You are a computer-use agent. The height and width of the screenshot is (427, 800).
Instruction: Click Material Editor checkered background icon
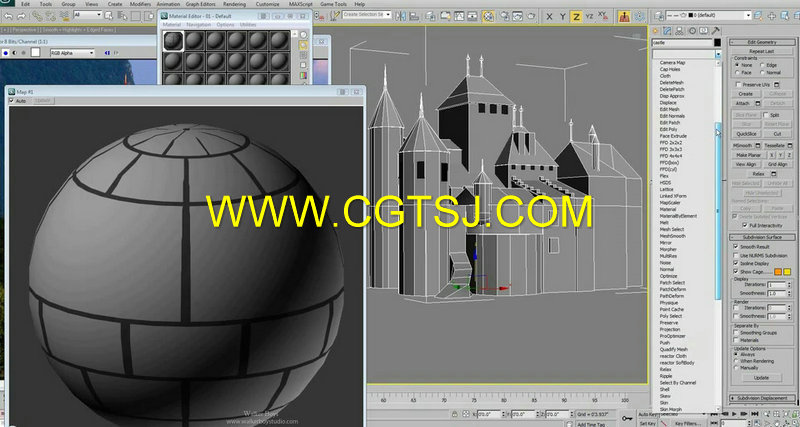tap(304, 56)
